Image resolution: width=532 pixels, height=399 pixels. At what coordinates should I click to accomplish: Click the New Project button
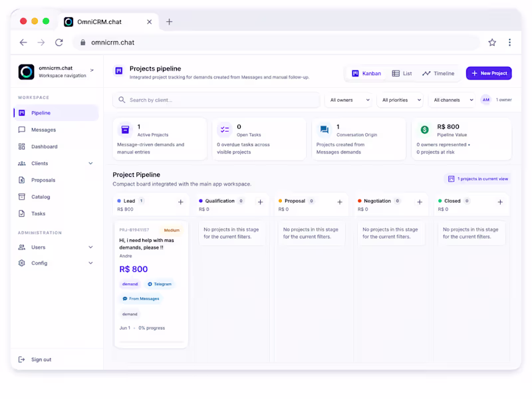pos(489,73)
